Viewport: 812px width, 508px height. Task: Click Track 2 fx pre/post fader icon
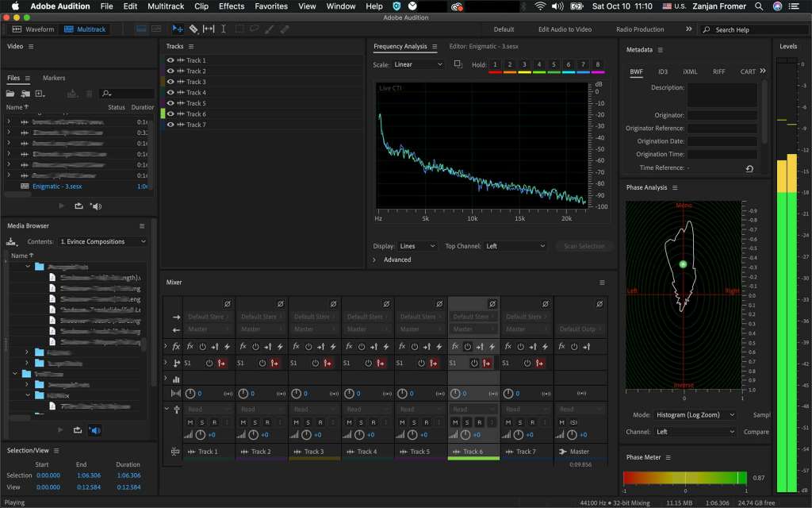click(268, 346)
